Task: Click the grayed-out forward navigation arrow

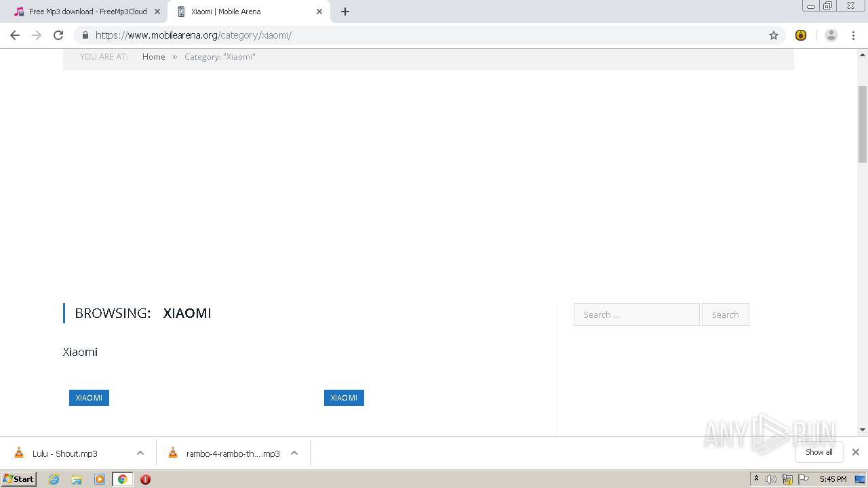Action: 37,35
